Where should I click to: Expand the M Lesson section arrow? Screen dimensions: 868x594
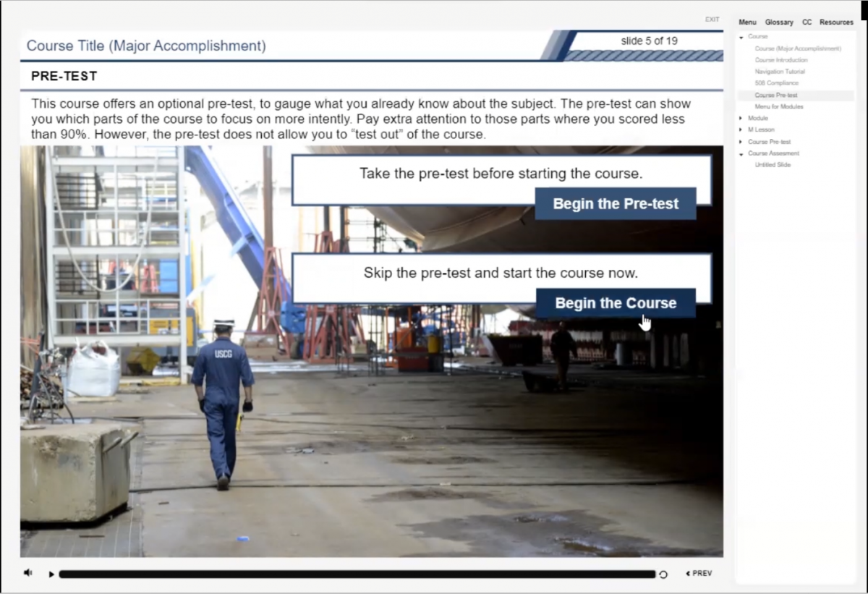[x=741, y=130]
